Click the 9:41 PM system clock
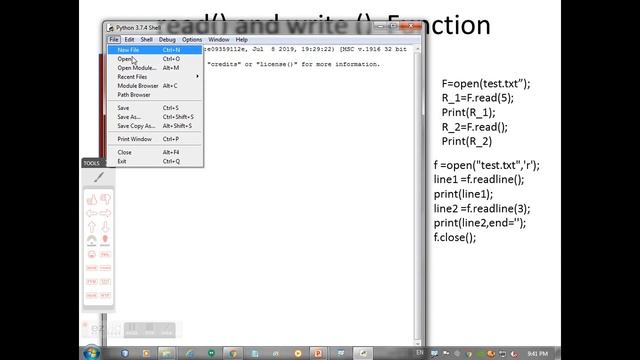 click(538, 353)
